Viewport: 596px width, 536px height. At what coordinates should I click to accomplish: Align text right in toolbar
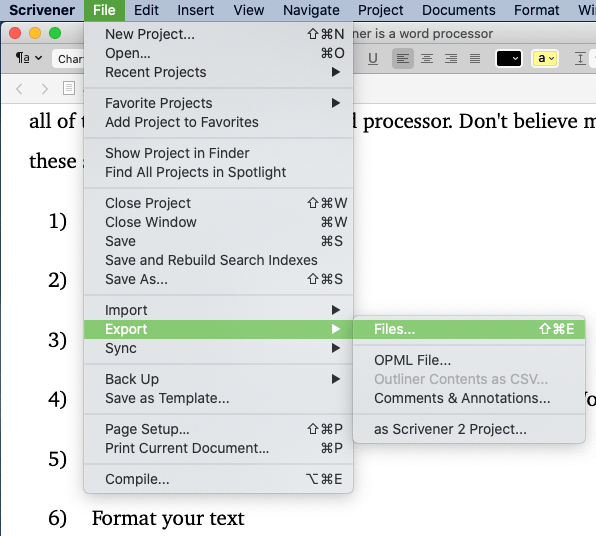[451, 59]
